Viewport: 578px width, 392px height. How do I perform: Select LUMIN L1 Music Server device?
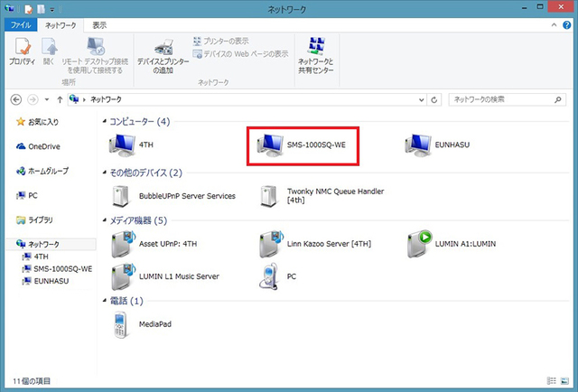(x=164, y=276)
